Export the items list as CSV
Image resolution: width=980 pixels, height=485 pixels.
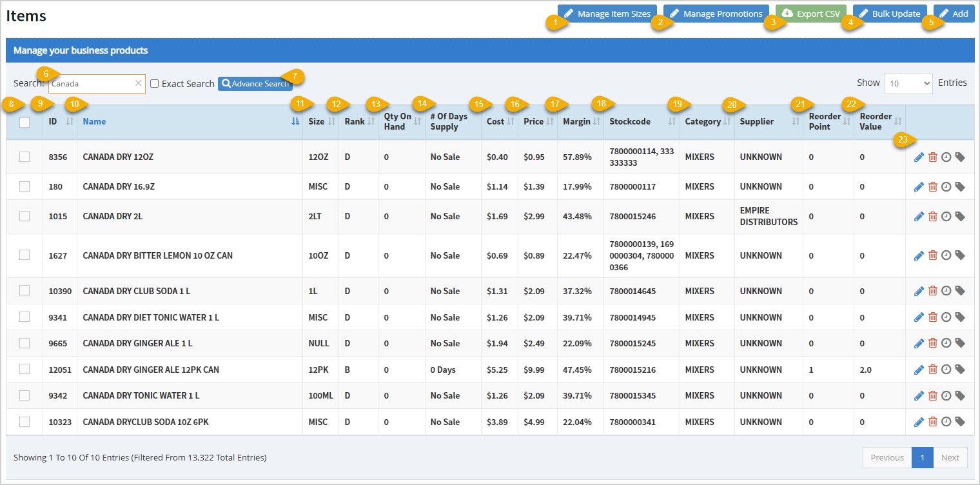pos(810,13)
